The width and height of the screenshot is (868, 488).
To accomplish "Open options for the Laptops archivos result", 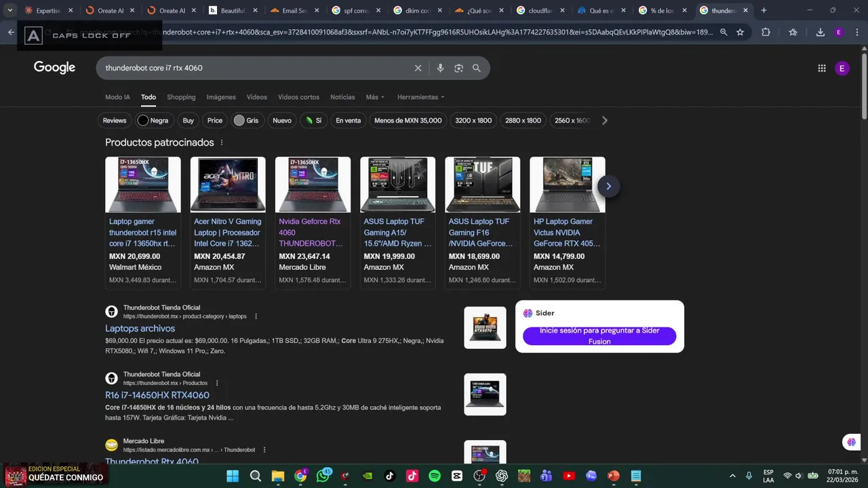I will (x=255, y=317).
